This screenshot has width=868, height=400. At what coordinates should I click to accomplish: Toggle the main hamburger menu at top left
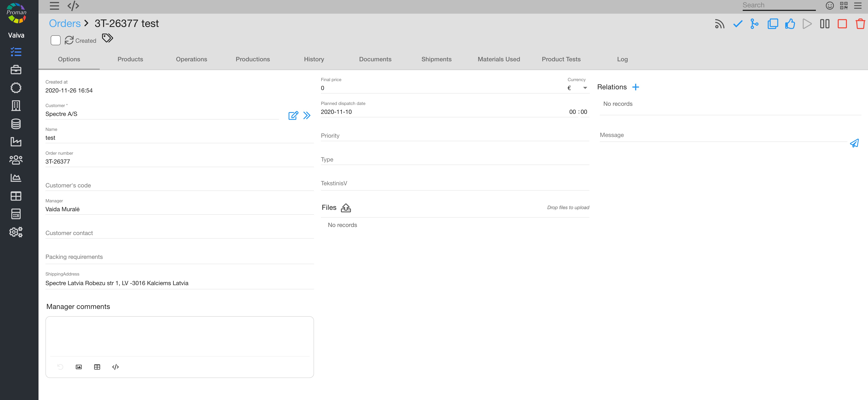[x=54, y=6]
